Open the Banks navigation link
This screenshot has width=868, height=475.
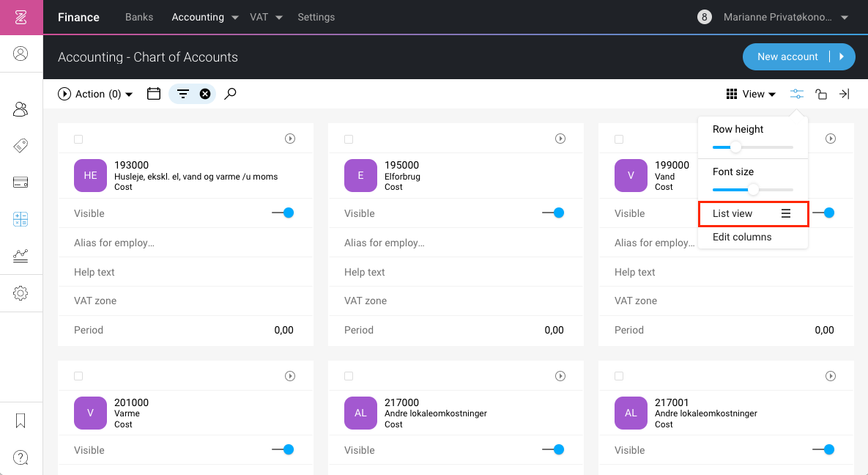(x=139, y=17)
